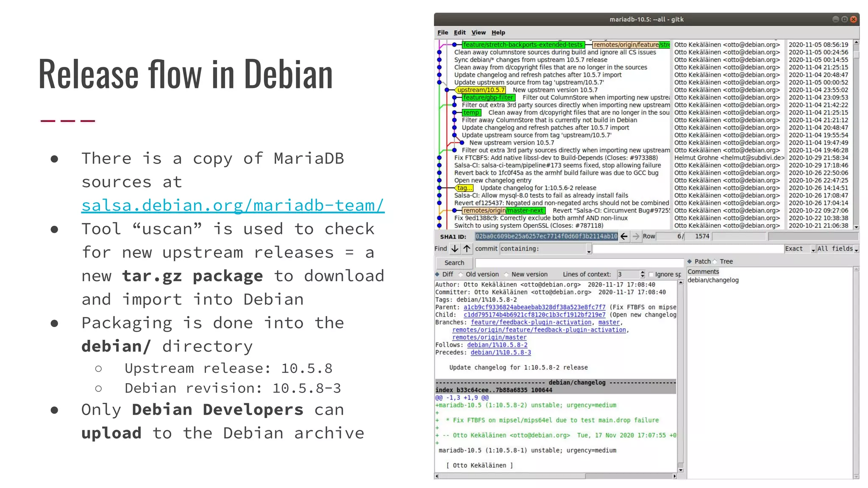
Task: Select the feature/gbp-filter branch label
Action: point(488,97)
